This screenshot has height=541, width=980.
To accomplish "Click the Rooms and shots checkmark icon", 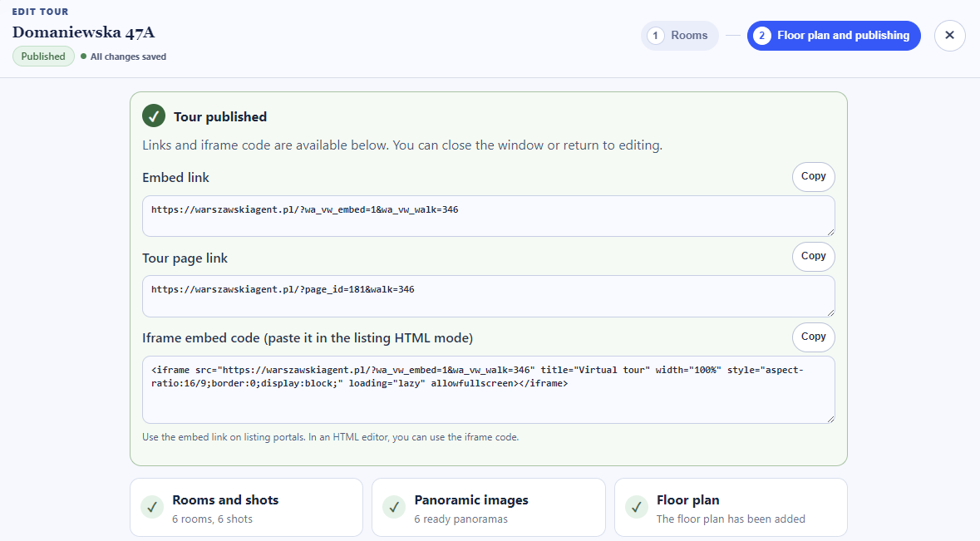I will 152,507.
